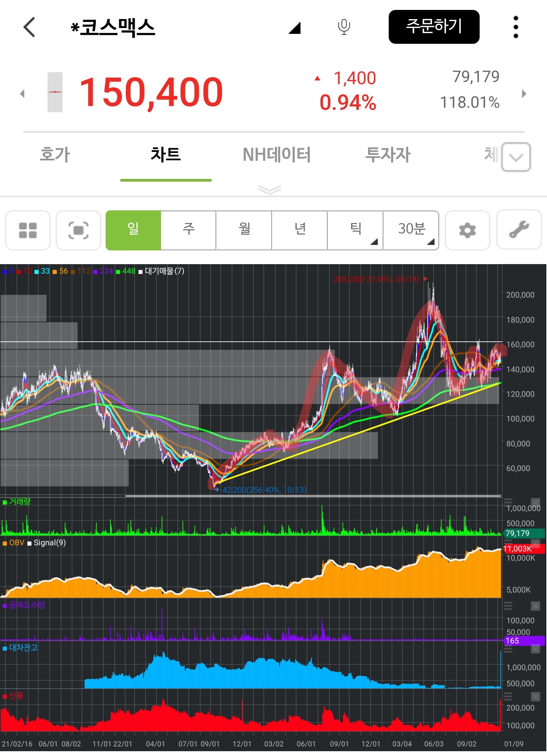Toggle the 33-day moving average legend
Screen dimensions: 547x756
(x=42, y=271)
